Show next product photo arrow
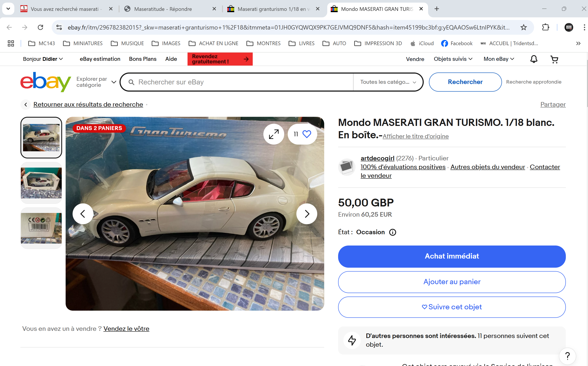Viewport: 588px width, 366px height. [307, 214]
